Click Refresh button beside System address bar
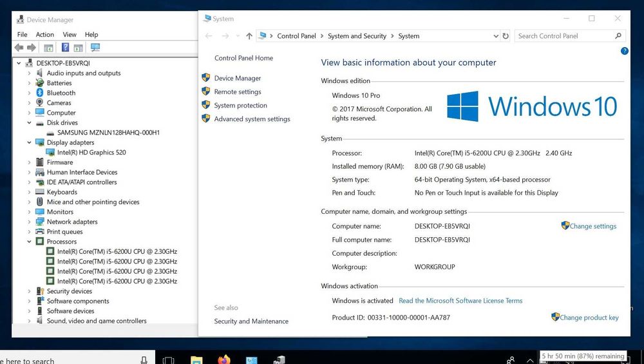This screenshot has height=364, width=644. point(506,36)
